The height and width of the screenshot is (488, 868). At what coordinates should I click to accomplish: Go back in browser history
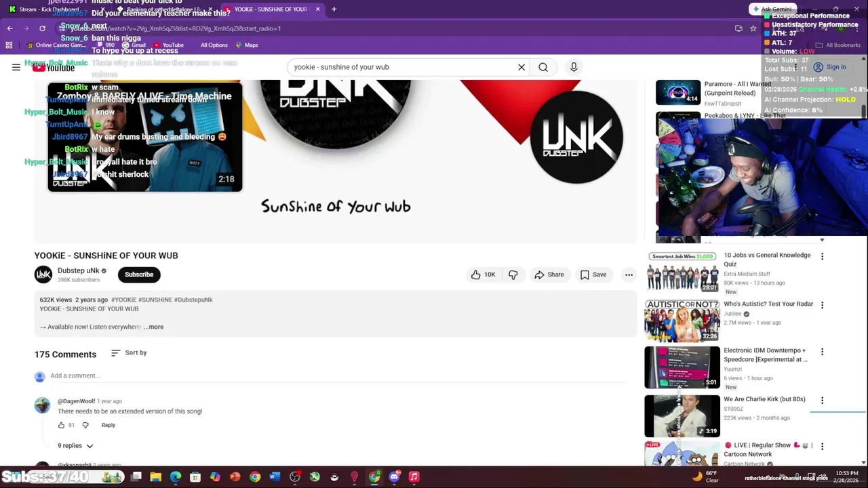pos(9,28)
